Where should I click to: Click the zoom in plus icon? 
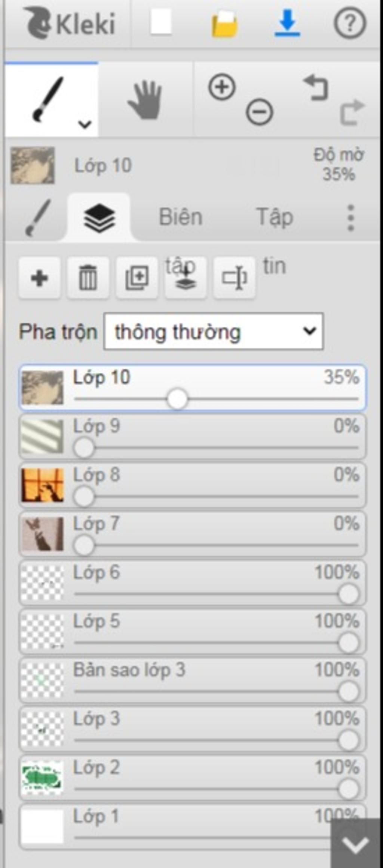tap(222, 87)
